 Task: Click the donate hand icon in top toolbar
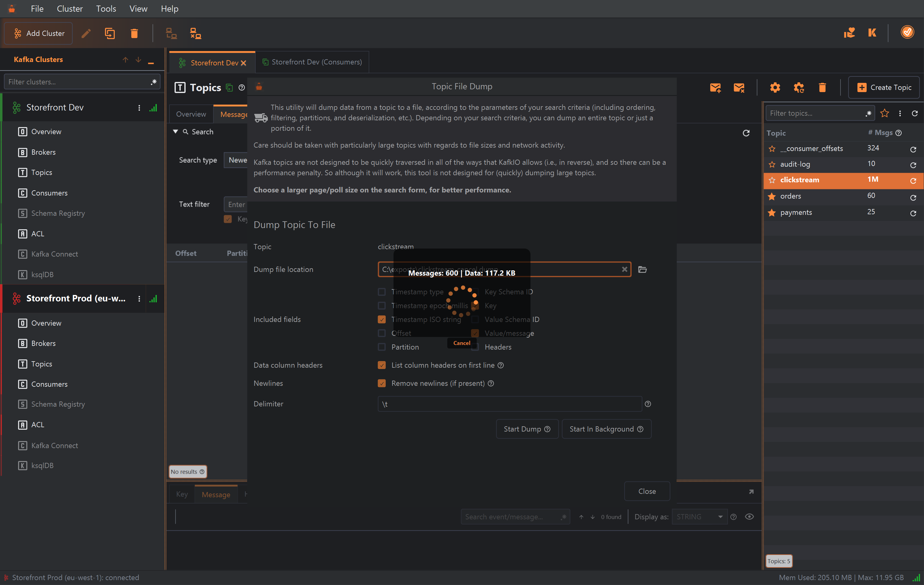(849, 33)
